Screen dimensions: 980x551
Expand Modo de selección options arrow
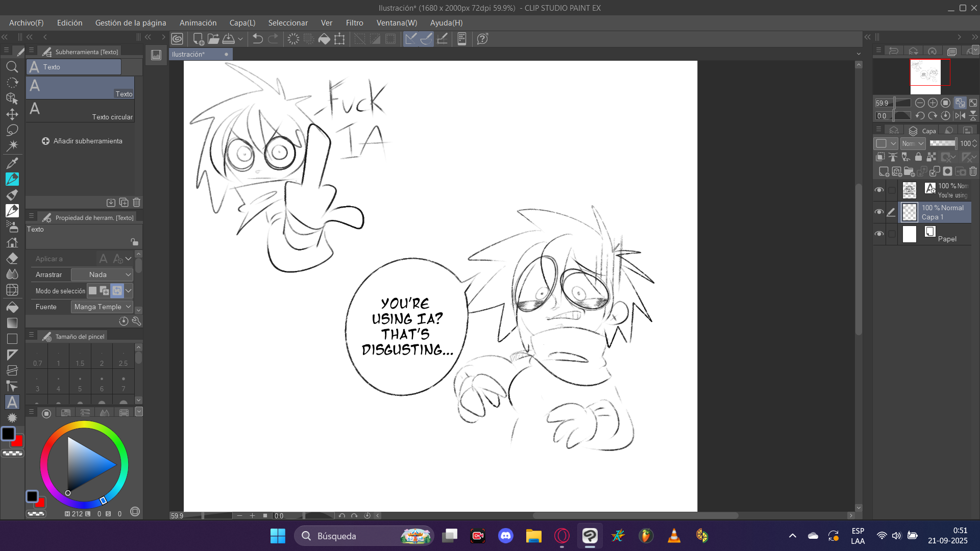click(x=129, y=291)
